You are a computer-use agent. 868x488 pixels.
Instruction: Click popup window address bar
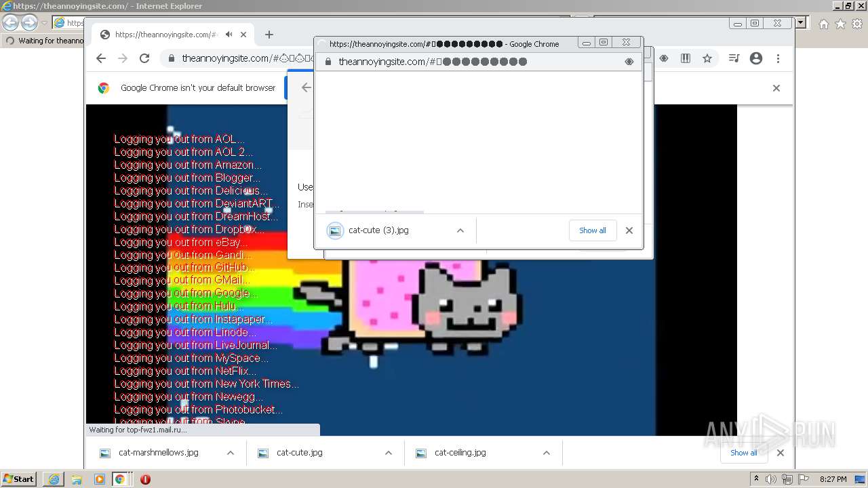tap(478, 62)
